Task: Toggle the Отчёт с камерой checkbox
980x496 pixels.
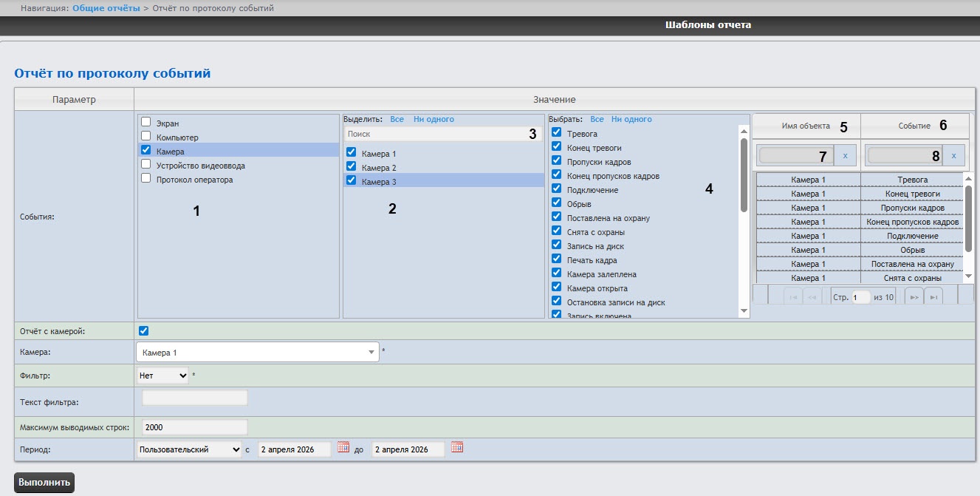Action: pyautogui.click(x=144, y=330)
